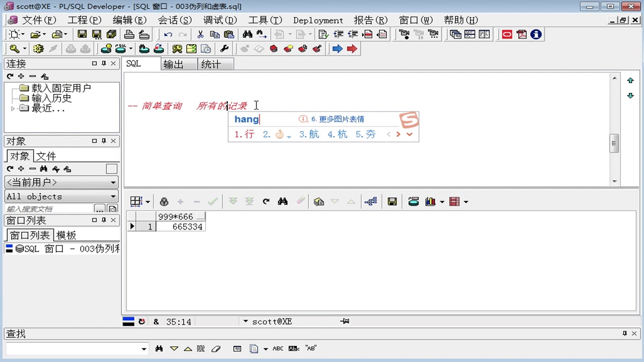Click the Find binoculars icon in main toolbar
Image resolution: width=644 pixels, height=362 pixels.
[247, 34]
